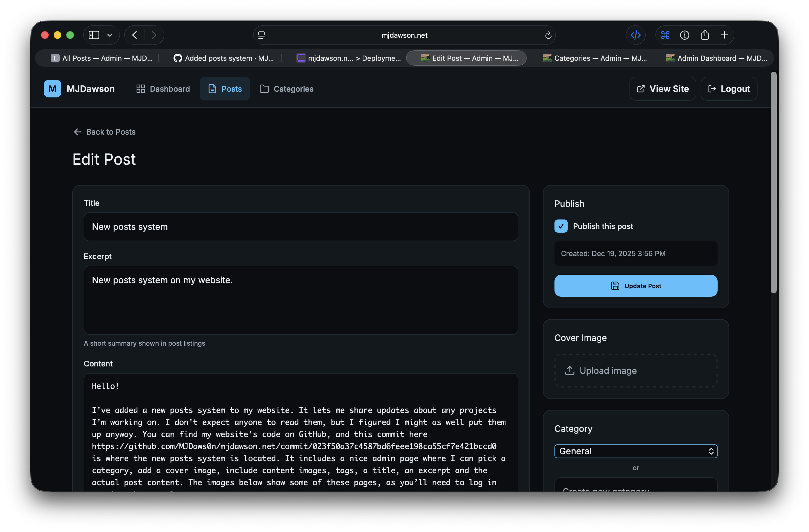Click the Title field containing New posts system
The height and width of the screenshot is (532, 809).
[x=301, y=227]
